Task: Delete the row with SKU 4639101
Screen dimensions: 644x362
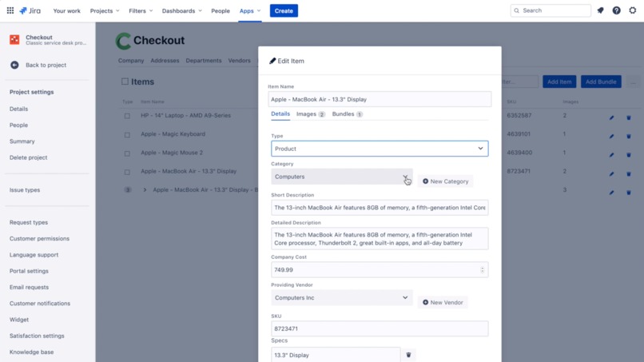Action: 628,137
